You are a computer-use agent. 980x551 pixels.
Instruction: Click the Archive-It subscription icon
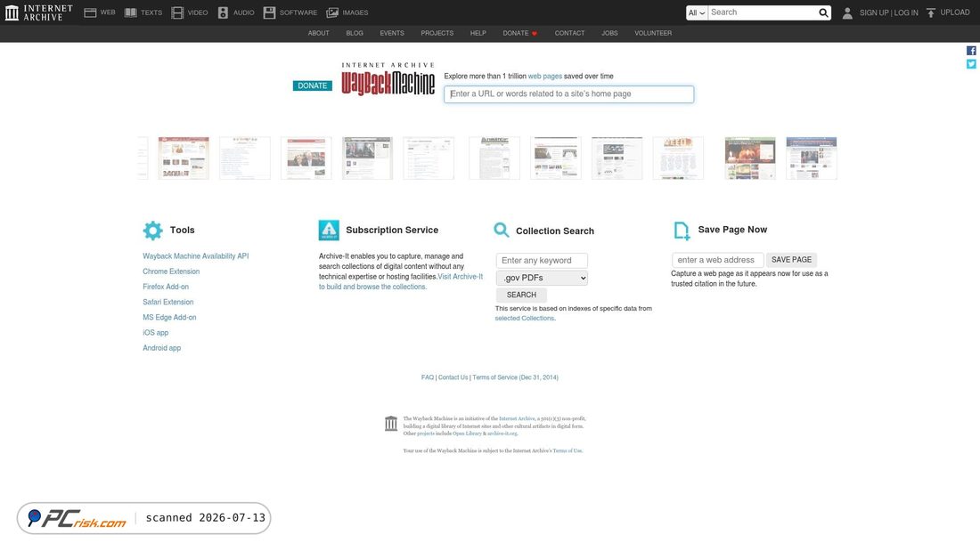click(329, 230)
